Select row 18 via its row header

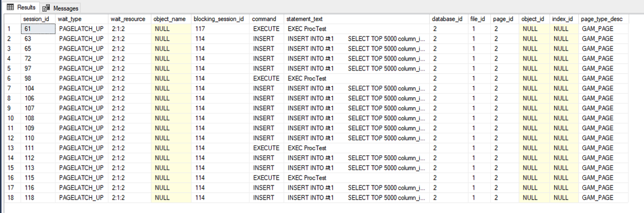[x=12, y=197]
